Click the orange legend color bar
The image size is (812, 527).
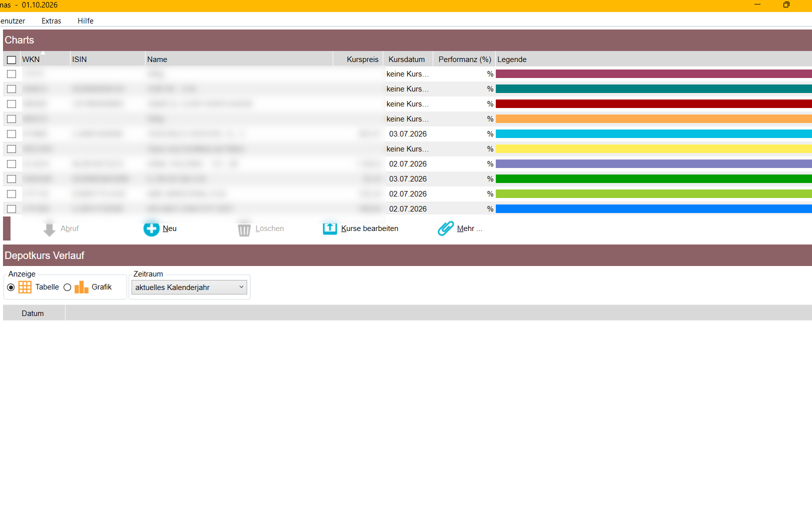pos(653,119)
